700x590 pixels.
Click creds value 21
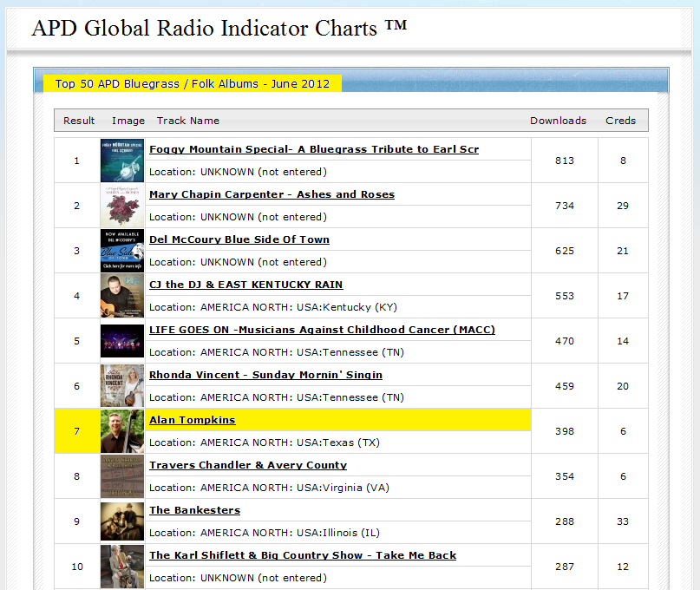623,251
